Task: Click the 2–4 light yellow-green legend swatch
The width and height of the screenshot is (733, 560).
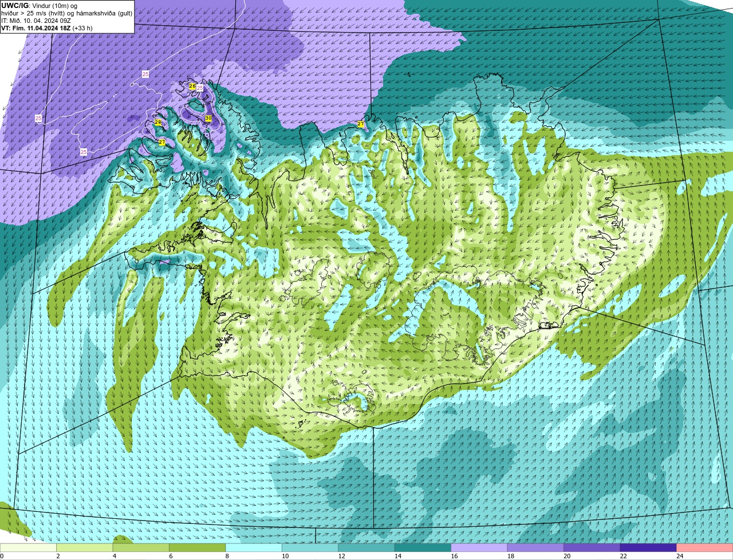Action: tap(86, 547)
